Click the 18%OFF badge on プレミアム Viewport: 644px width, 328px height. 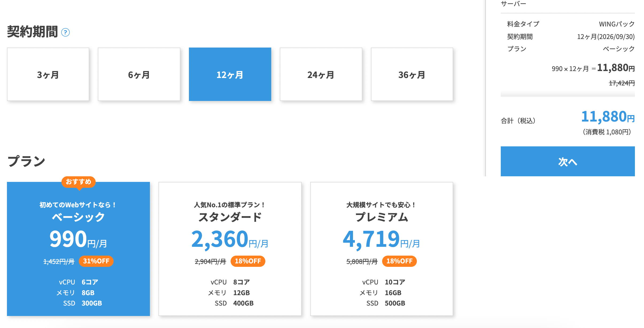399,261
